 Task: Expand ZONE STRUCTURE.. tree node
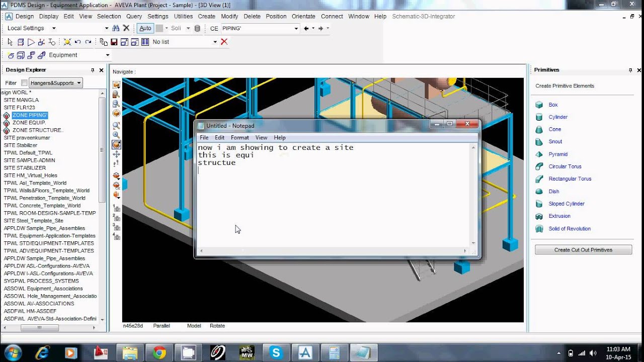coord(7,130)
